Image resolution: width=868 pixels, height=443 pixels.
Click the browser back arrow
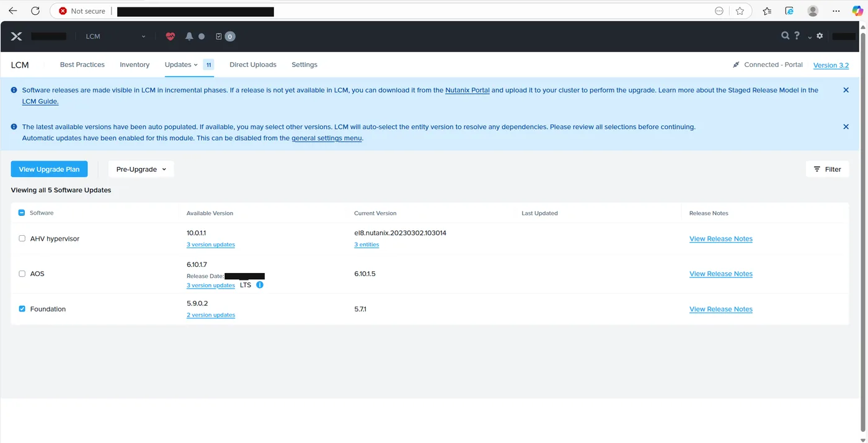point(12,11)
